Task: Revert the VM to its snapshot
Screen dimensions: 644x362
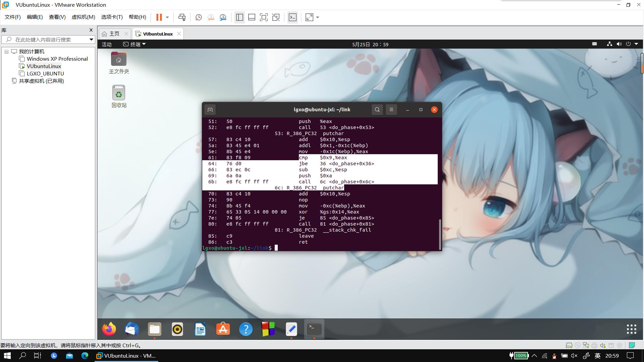Action: (211, 17)
